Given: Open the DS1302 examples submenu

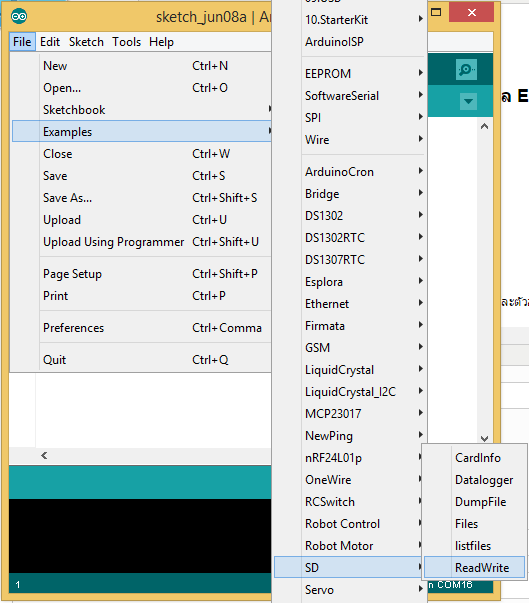Looking at the screenshot, I should point(350,215).
